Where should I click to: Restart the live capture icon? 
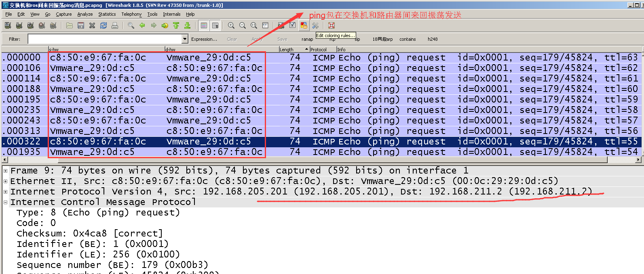pos(53,25)
